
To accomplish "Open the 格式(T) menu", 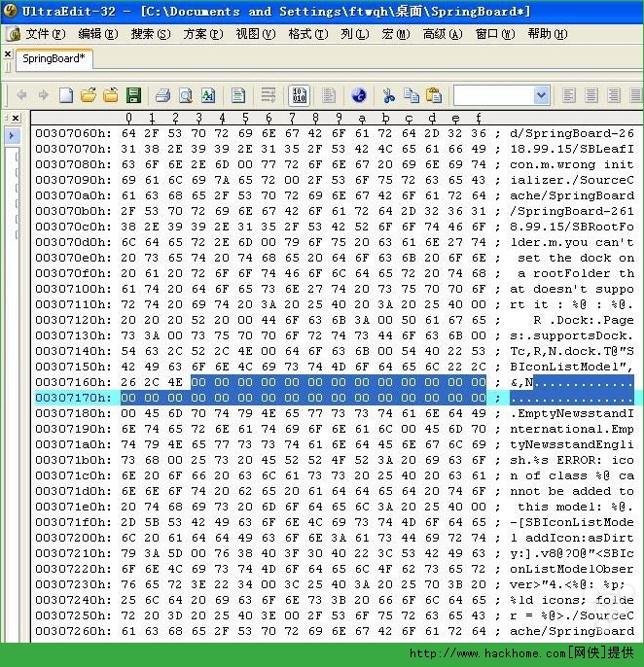I will (x=308, y=34).
